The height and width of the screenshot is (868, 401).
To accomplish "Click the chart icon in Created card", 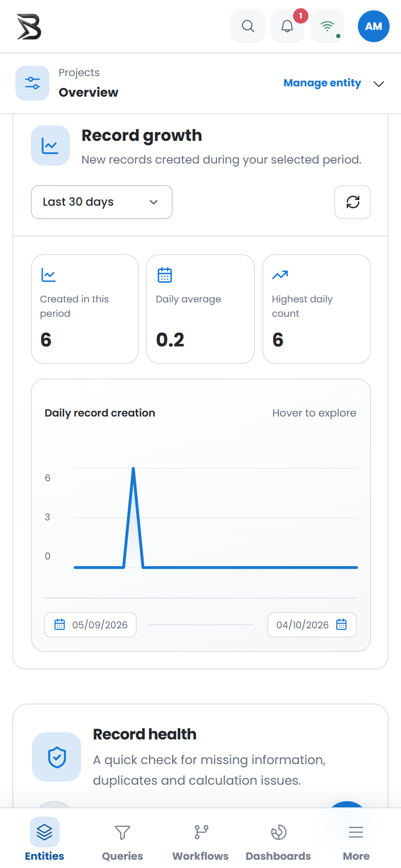I will 48,275.
